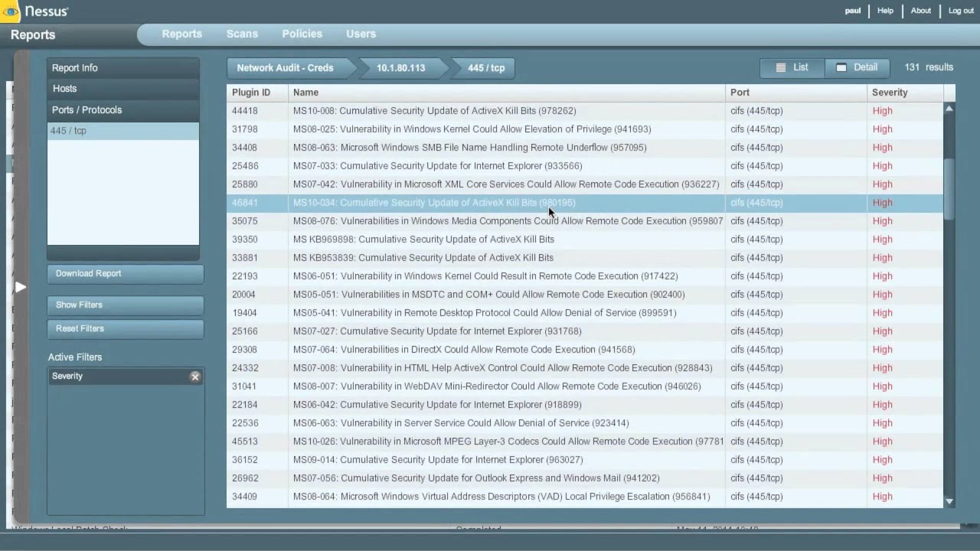Select row MS05-051 MSDTC and COM+

(585, 295)
